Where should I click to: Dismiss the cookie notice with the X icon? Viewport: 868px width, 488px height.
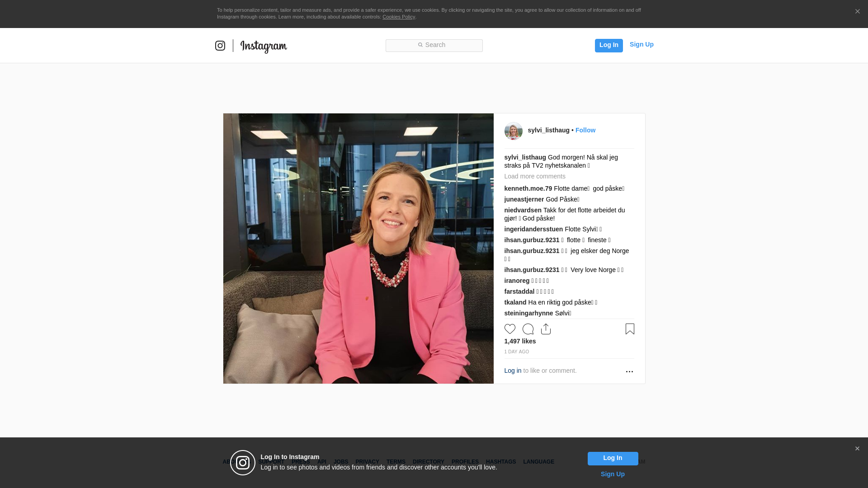click(857, 12)
